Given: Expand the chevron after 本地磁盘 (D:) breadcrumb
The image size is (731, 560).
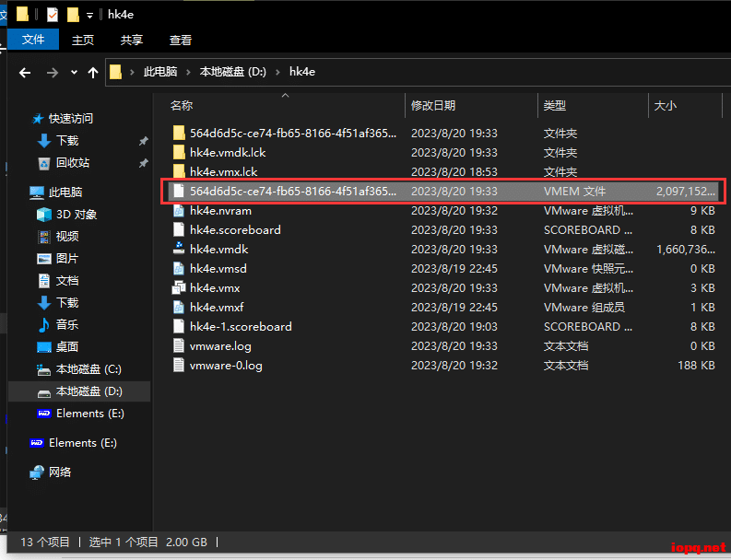Looking at the screenshot, I should [x=277, y=72].
